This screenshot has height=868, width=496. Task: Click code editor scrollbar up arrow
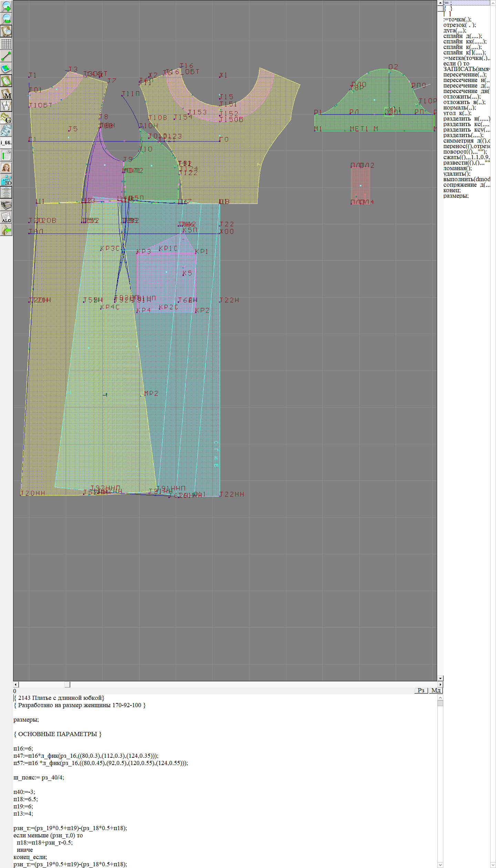tap(440, 697)
